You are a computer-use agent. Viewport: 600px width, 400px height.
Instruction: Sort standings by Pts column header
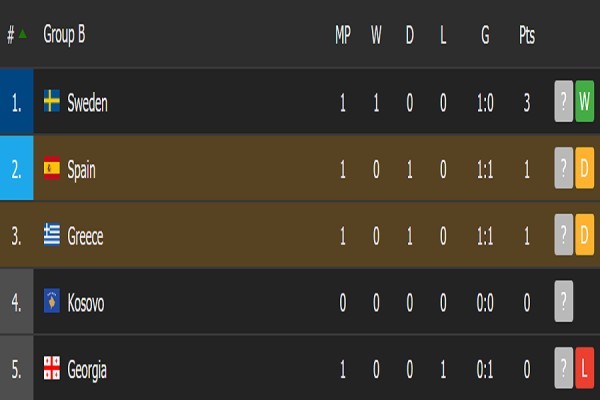pos(527,35)
